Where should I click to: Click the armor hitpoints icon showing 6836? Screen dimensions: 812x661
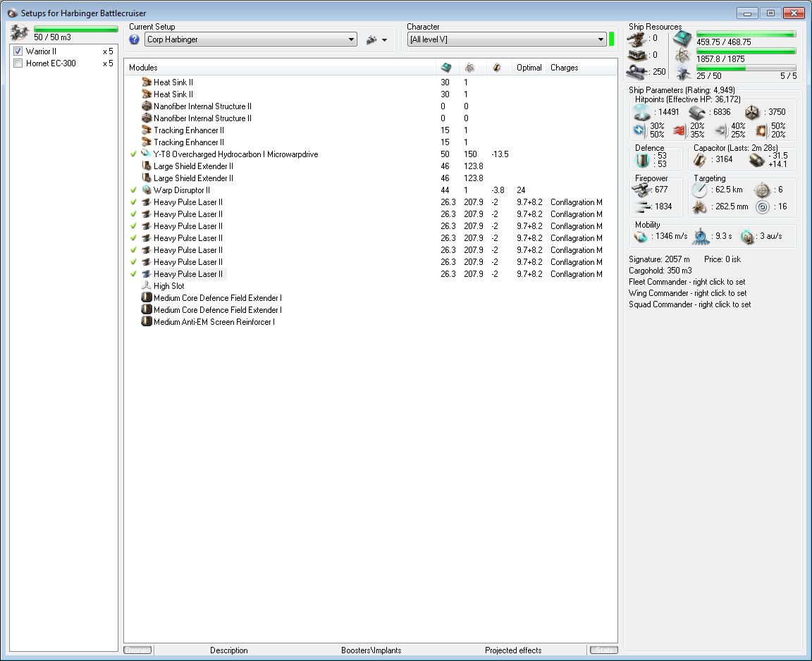697,112
